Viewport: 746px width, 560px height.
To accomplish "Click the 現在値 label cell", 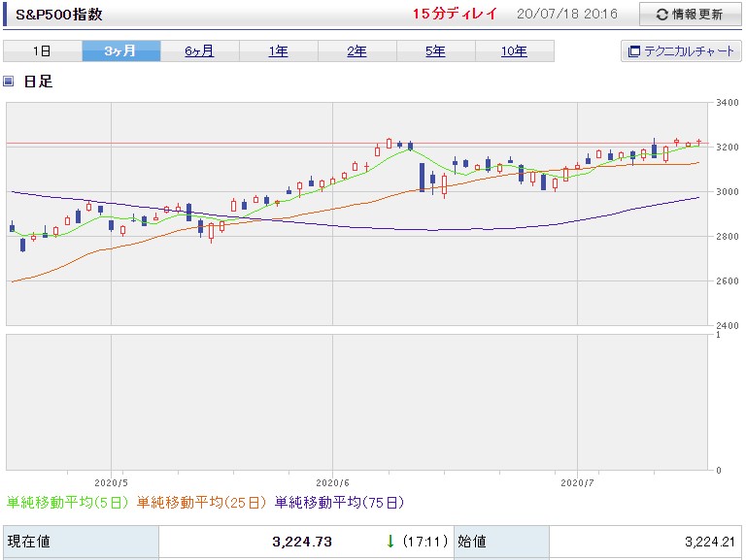I will tap(81, 542).
